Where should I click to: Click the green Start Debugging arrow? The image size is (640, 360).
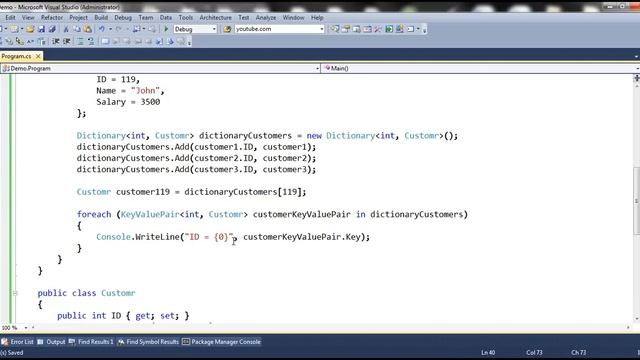point(166,29)
